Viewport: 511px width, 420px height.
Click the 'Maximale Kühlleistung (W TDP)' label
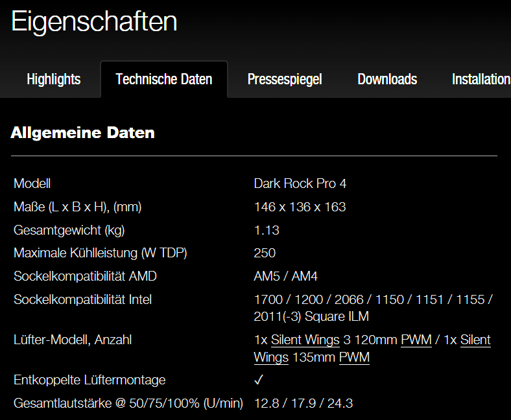101,253
